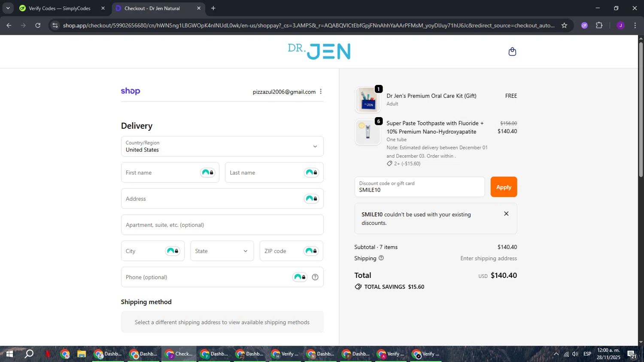Open the tab search dropdown arrow
Image resolution: width=644 pixels, height=362 pixels.
(x=8, y=8)
